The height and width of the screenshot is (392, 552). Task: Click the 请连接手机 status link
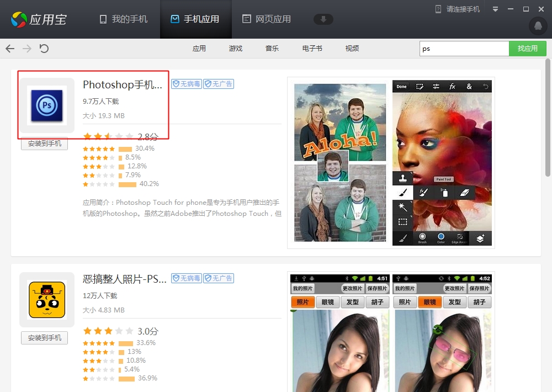click(458, 9)
